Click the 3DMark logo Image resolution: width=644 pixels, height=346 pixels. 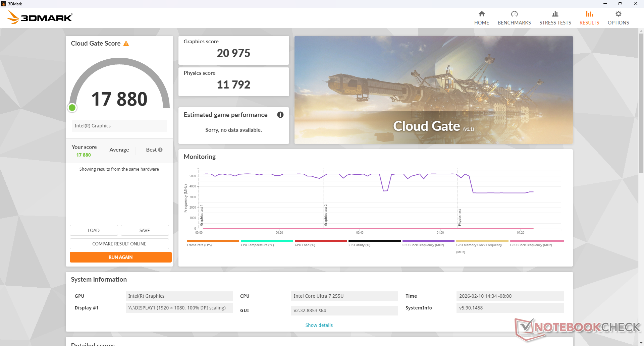[40, 17]
